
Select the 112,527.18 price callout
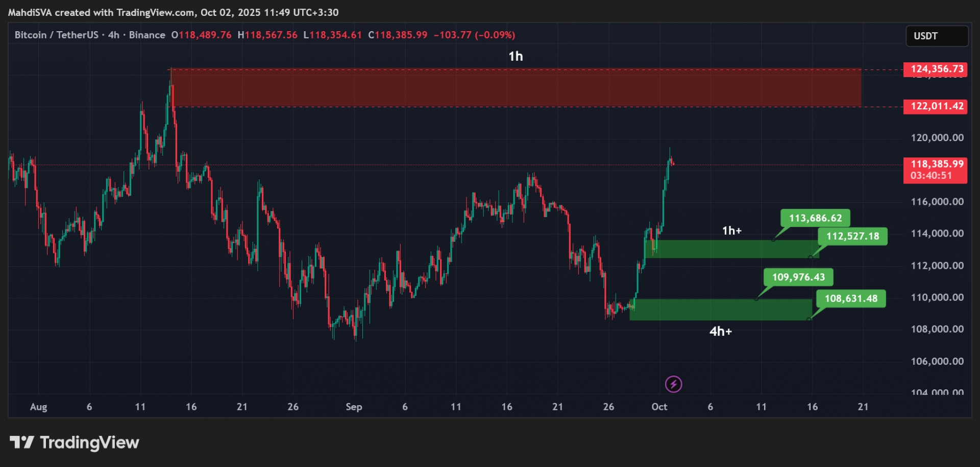click(852, 236)
